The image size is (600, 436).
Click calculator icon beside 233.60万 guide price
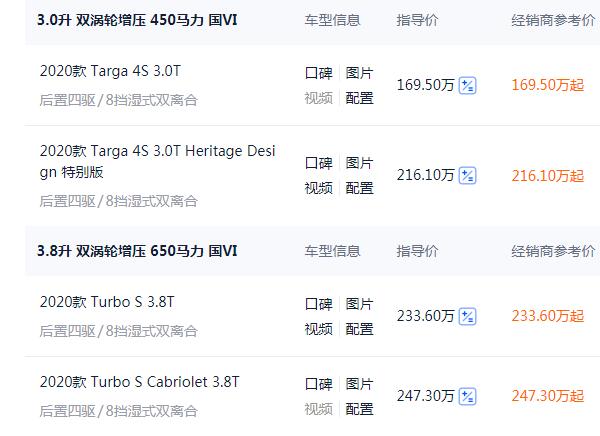[x=467, y=316]
